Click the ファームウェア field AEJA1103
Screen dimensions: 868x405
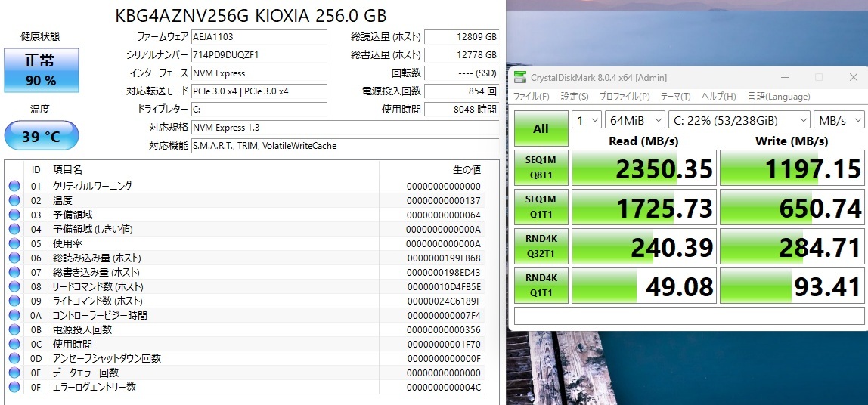259,37
